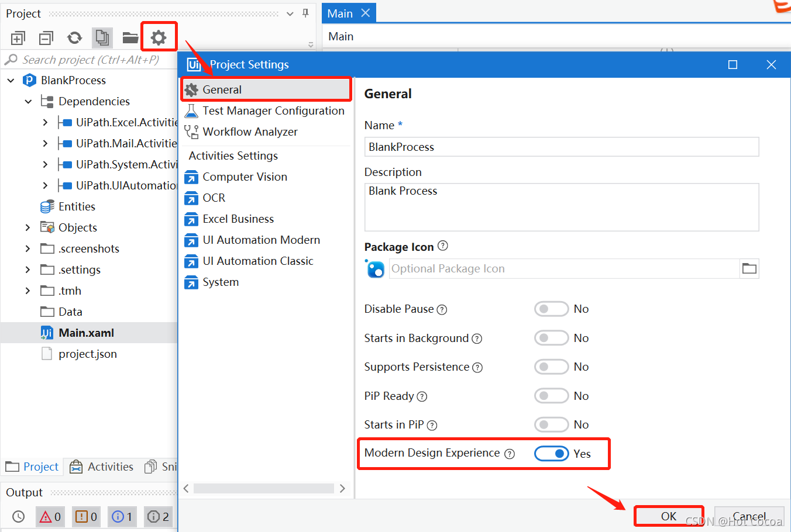Browse for package icon folder button
The image size is (791, 532).
[749, 268]
